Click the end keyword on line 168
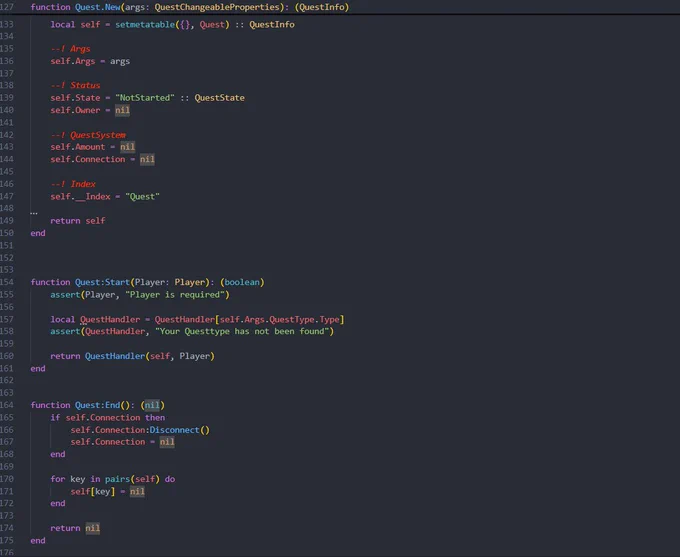The height and width of the screenshot is (557, 680). 58,454
